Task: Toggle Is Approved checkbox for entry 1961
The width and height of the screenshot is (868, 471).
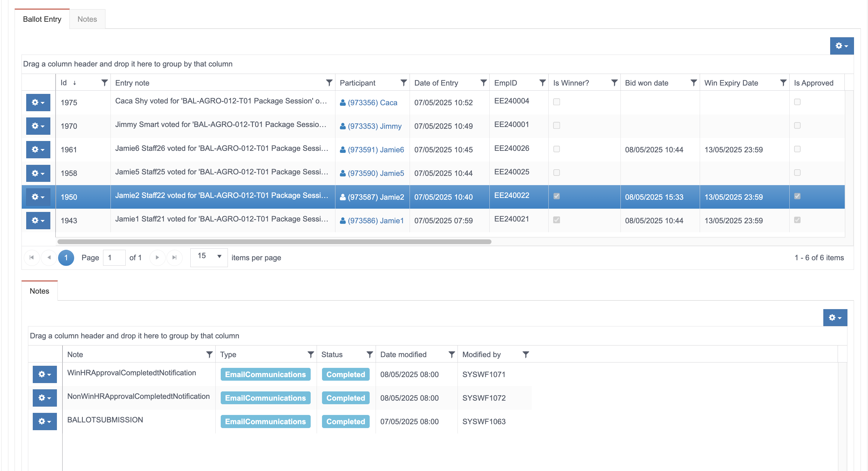Action: point(797,149)
